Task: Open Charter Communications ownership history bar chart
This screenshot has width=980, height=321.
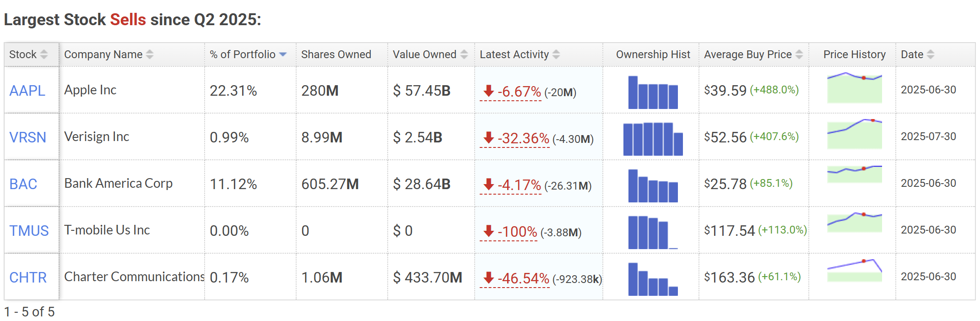Action: [653, 279]
